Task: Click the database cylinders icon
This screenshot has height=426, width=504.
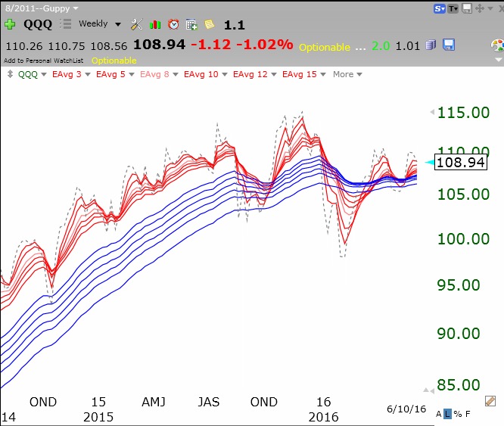Action: [x=431, y=45]
